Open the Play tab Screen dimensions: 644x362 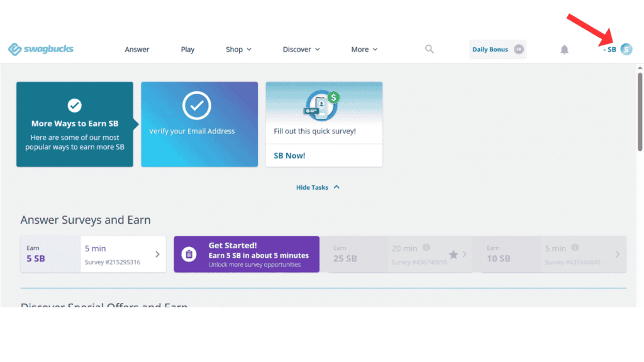[187, 49]
